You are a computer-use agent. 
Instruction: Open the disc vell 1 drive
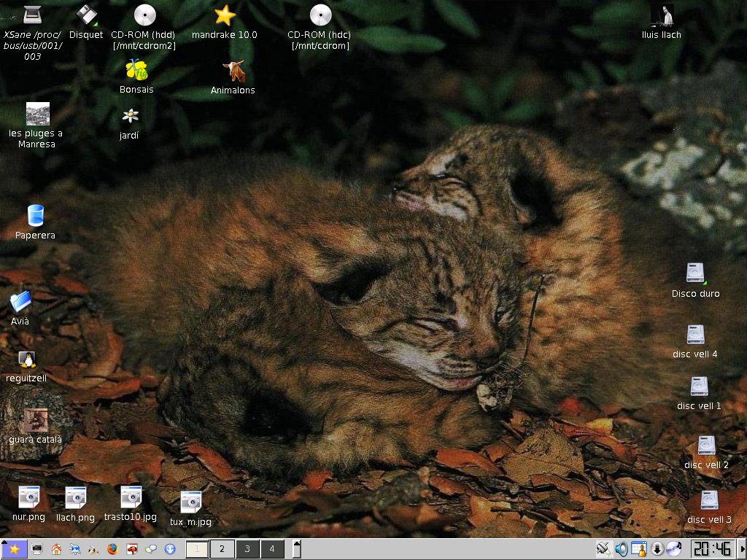tap(700, 386)
